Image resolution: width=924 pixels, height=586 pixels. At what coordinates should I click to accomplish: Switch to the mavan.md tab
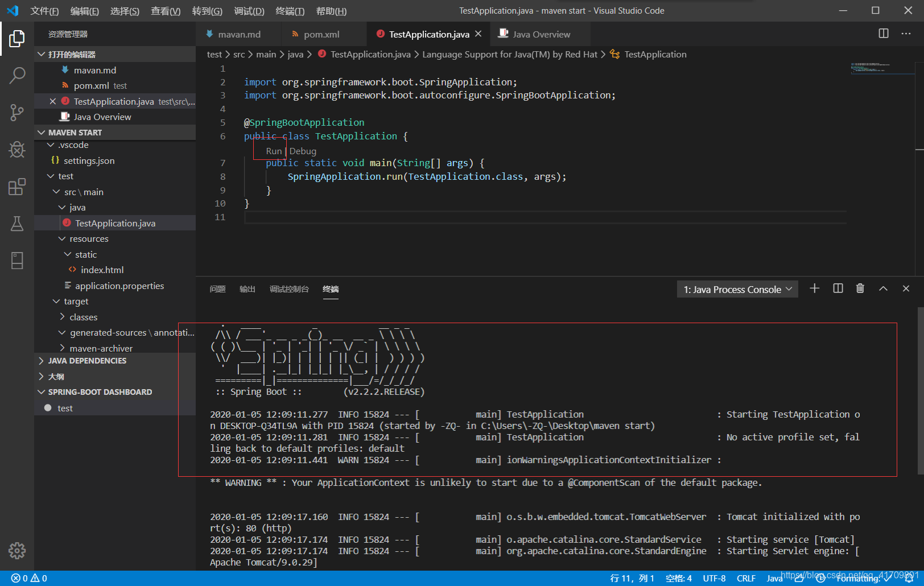coord(238,34)
